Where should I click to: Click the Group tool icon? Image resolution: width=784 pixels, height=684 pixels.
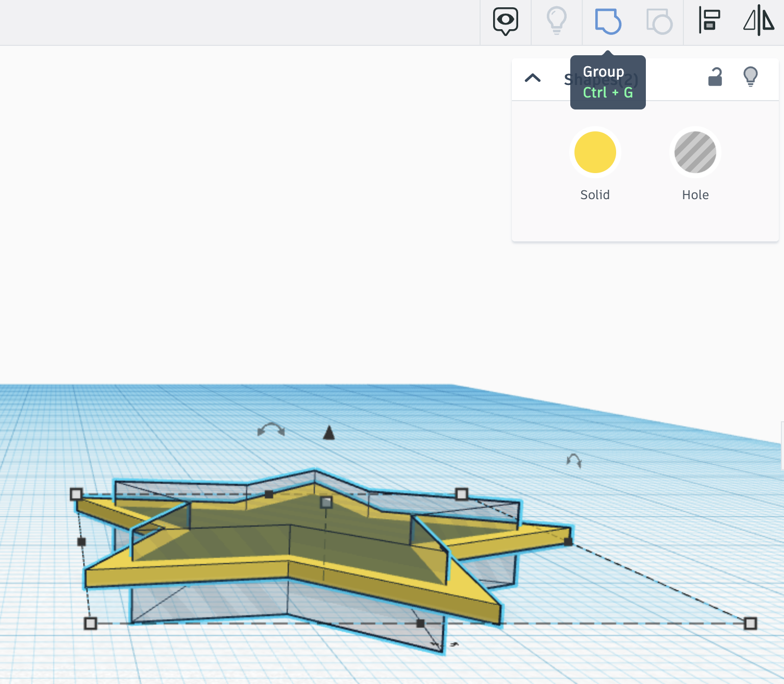(x=608, y=22)
